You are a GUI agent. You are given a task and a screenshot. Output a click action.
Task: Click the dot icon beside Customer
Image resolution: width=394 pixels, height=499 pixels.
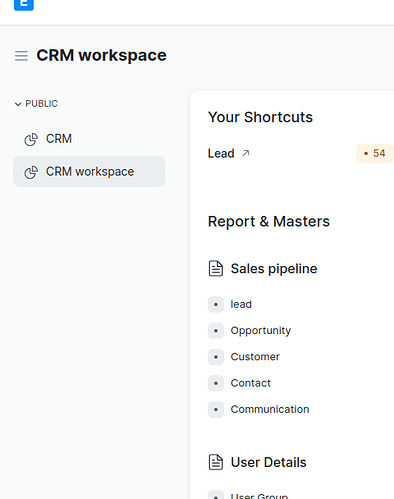pos(216,357)
